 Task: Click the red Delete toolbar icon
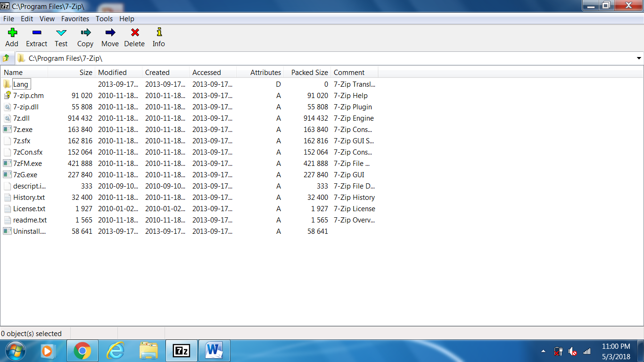click(135, 33)
